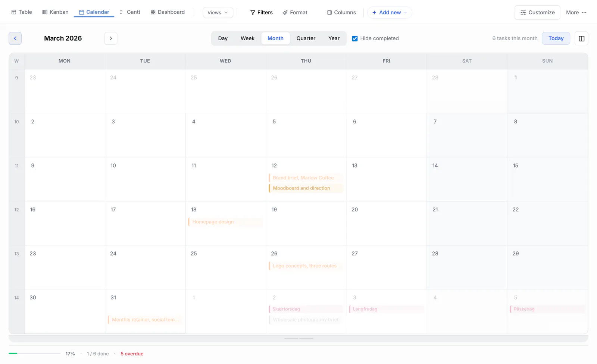The image size is (597, 364).
Task: Click 6 tasks this month counter
Action: (x=515, y=38)
